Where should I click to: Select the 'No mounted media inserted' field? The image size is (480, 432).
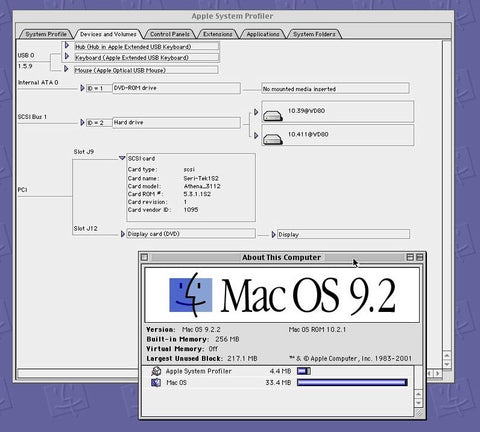(335, 89)
